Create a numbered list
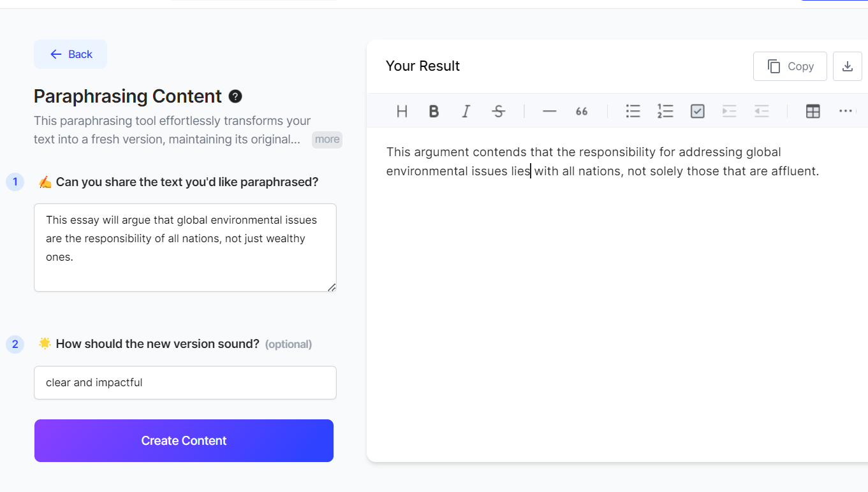This screenshot has height=492, width=868. pos(665,112)
